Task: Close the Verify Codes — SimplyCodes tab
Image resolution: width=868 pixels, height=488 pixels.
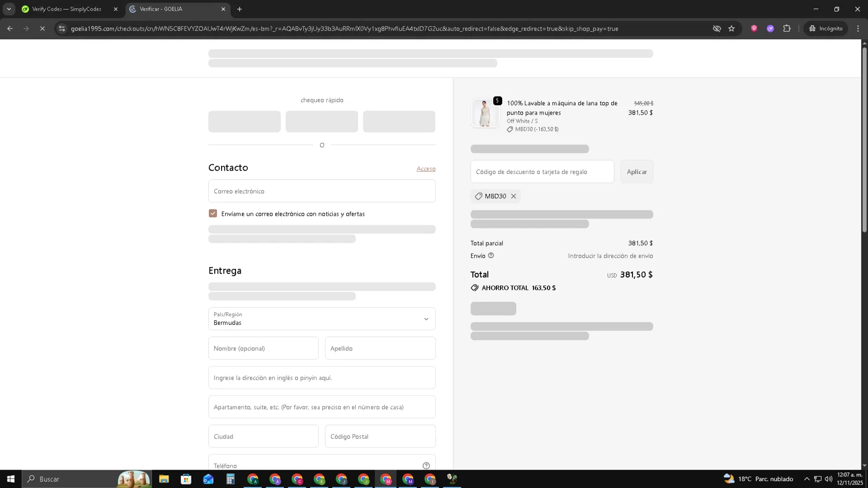Action: click(115, 9)
